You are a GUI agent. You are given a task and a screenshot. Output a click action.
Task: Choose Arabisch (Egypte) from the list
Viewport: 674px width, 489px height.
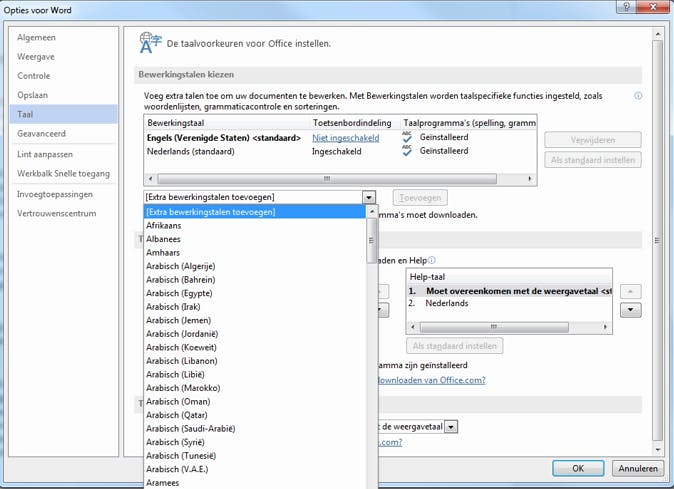[x=255, y=293]
